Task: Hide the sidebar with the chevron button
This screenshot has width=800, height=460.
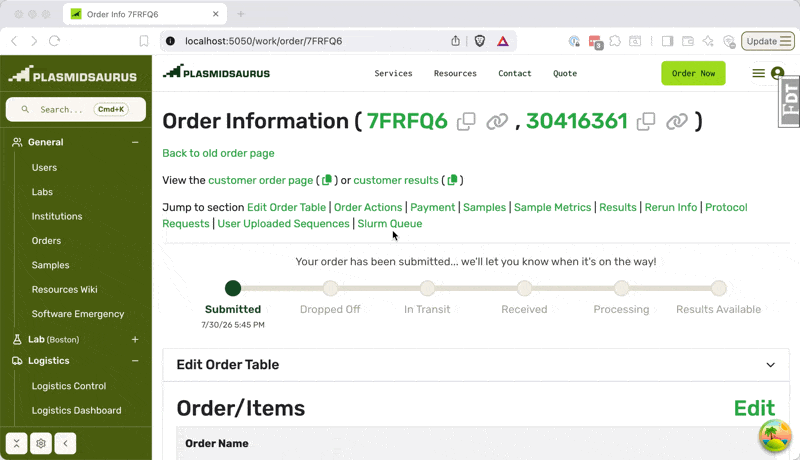Action: [x=65, y=443]
